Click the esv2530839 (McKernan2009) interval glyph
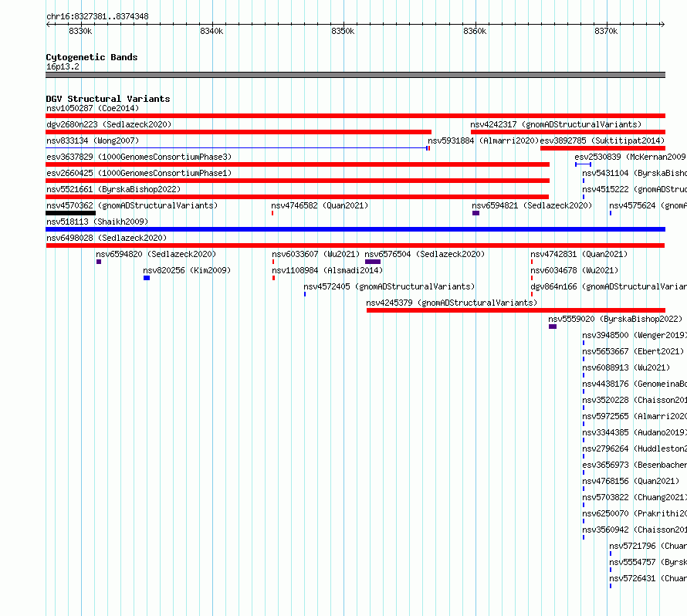687x616 pixels. tap(583, 164)
